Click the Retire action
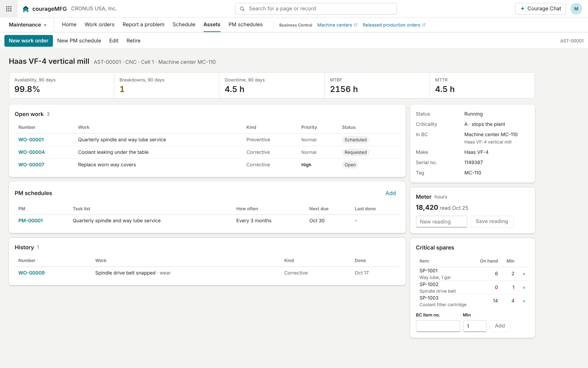588x368 pixels. [133, 41]
